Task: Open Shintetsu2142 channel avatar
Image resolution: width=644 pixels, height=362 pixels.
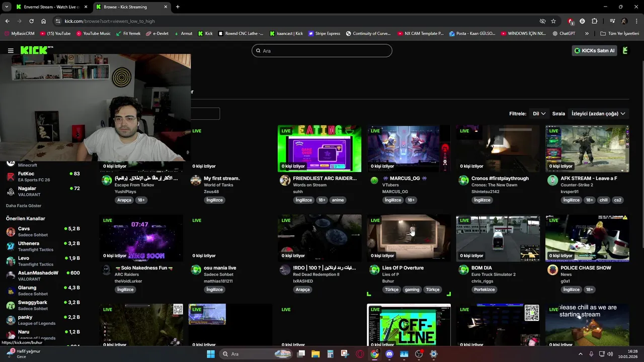Action: (463, 180)
